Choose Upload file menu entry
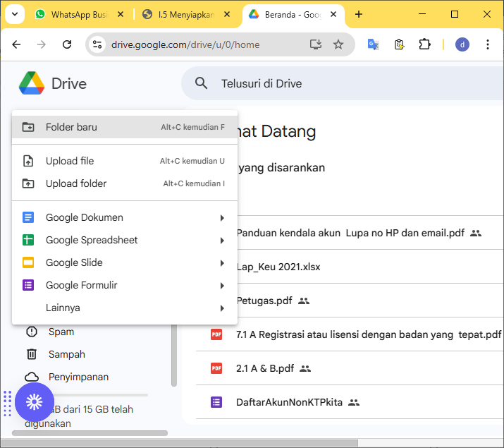 click(x=70, y=161)
